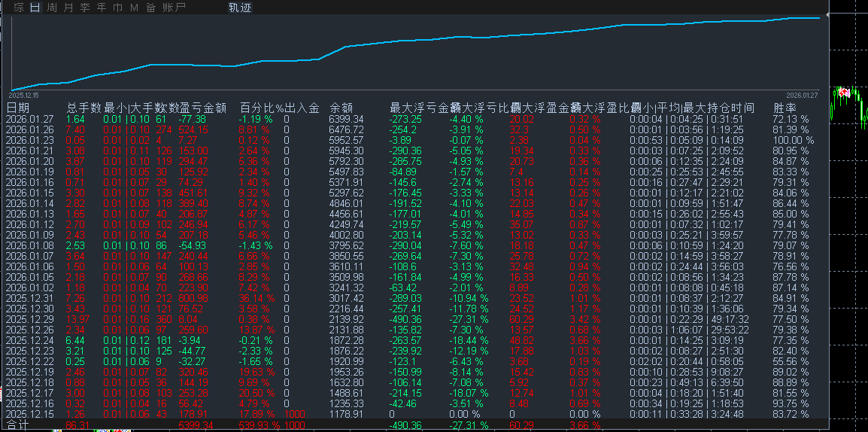Click the floating loss ratio -18.44 %
Image resolution: width=868 pixels, height=432 pixels.
(469, 340)
